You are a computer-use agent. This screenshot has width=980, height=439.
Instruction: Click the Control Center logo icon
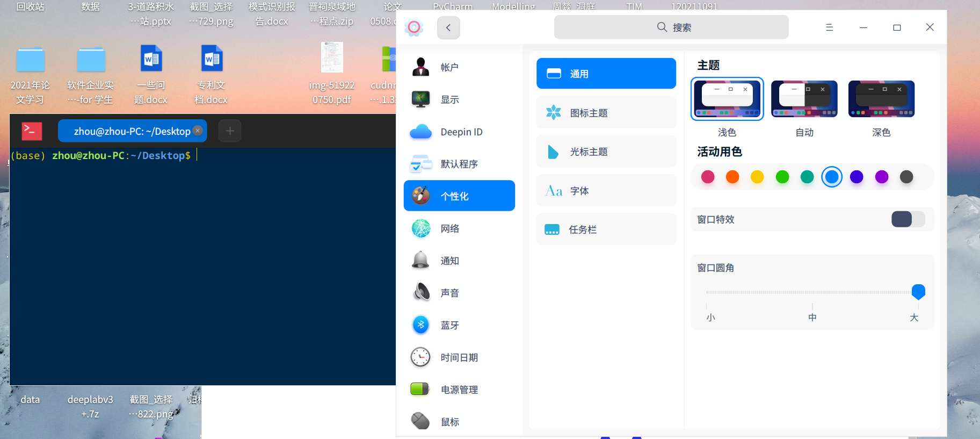[414, 27]
